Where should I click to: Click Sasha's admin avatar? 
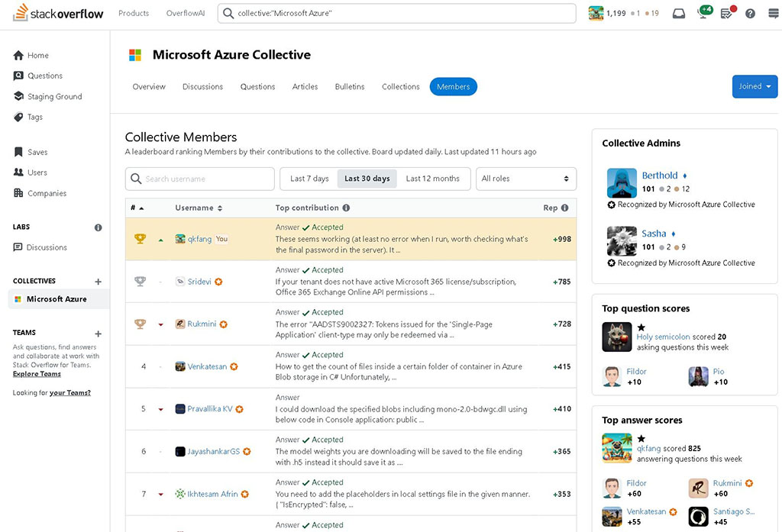coord(622,241)
